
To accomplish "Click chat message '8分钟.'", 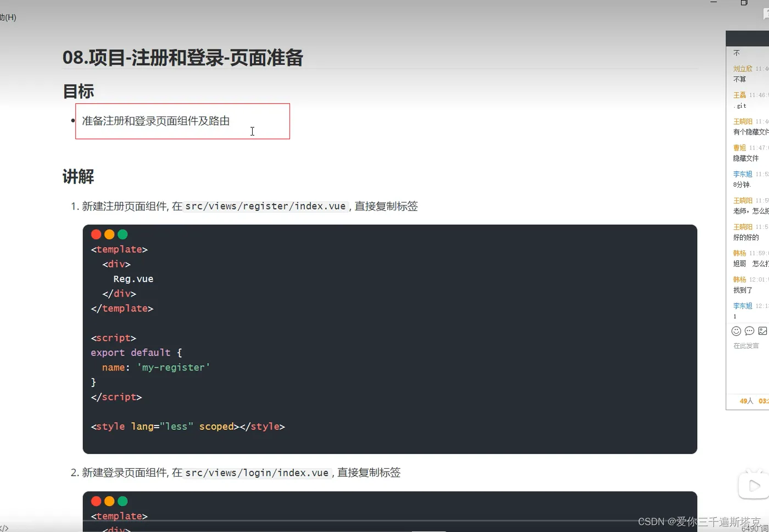I will pyautogui.click(x=742, y=184).
